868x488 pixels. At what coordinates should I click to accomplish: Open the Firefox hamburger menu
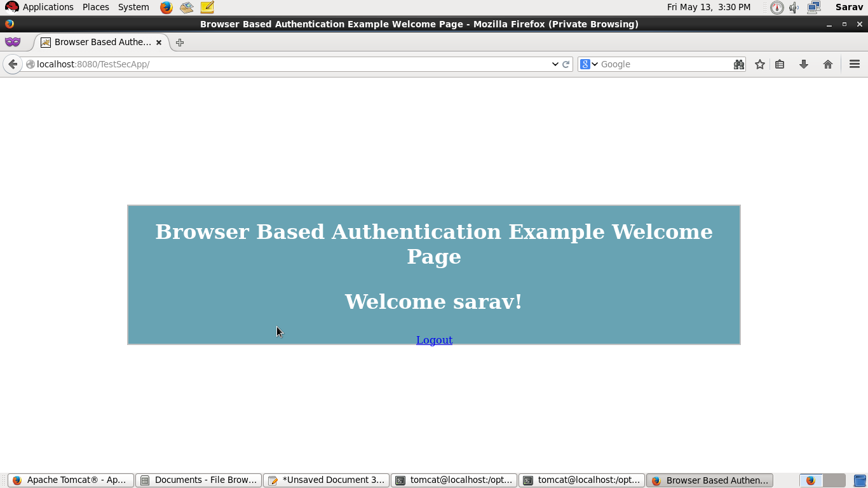click(854, 64)
